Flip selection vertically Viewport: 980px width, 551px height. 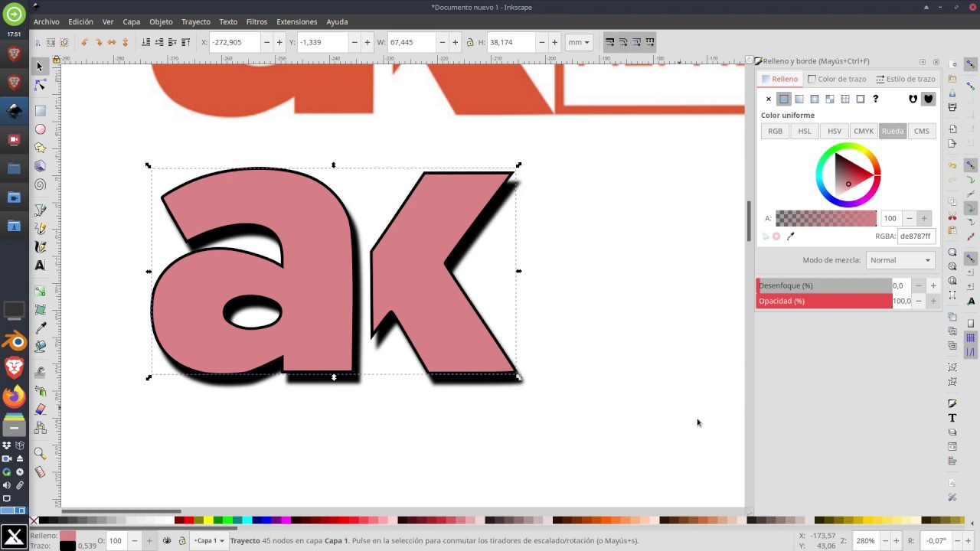[126, 42]
